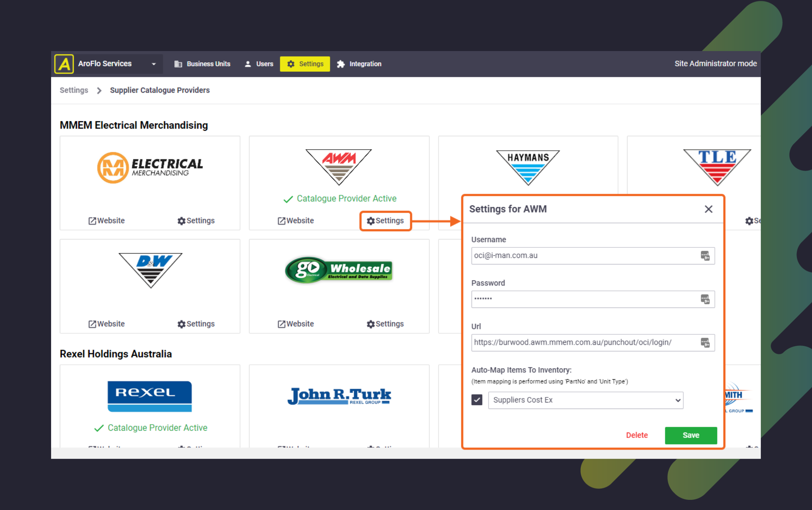Click the Website external-link icon on AWM card
This screenshot has width=812, height=510.
(x=282, y=221)
